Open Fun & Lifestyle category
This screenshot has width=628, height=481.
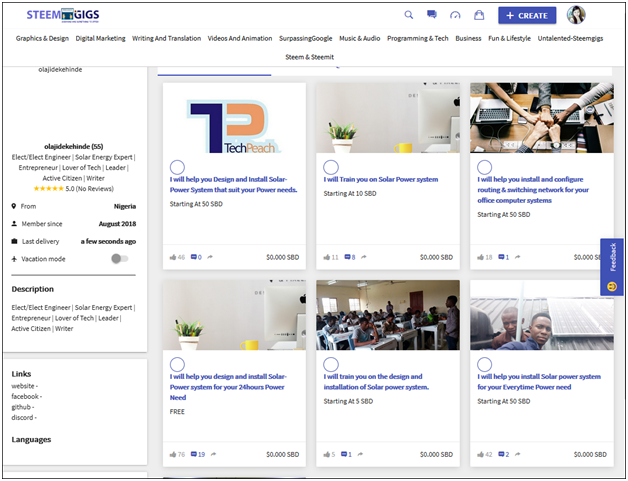509,38
